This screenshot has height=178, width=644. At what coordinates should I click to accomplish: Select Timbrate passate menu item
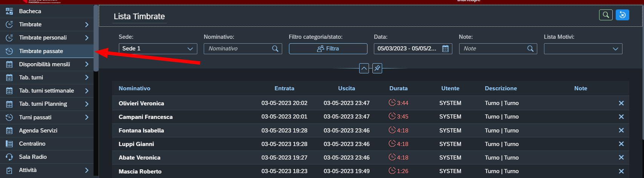click(47, 51)
